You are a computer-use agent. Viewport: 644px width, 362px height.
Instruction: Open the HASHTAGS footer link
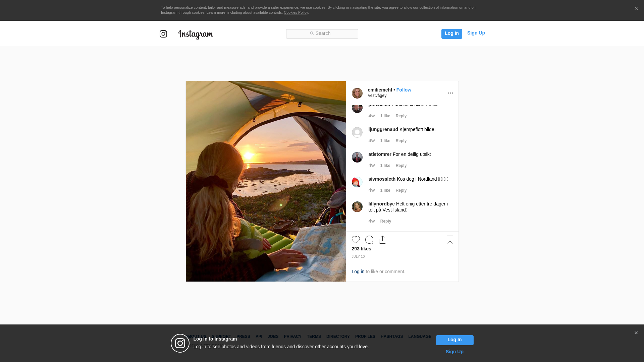pos(391,337)
